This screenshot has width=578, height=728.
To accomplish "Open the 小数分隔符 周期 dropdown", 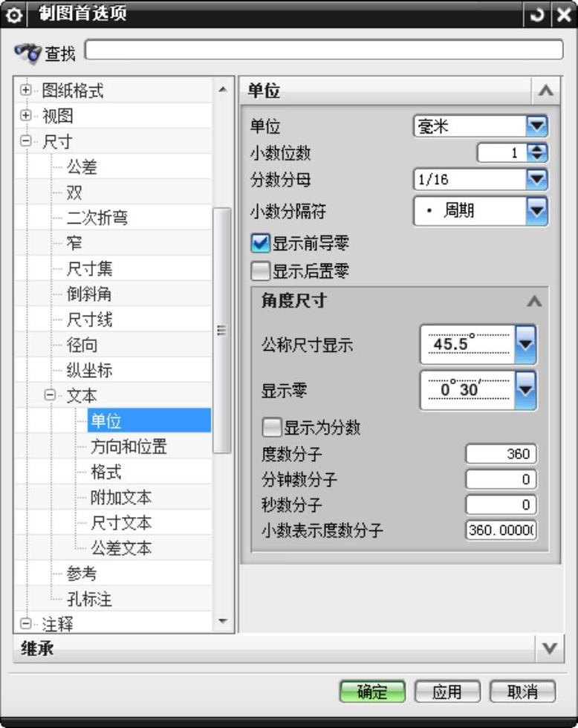I will coord(537,211).
